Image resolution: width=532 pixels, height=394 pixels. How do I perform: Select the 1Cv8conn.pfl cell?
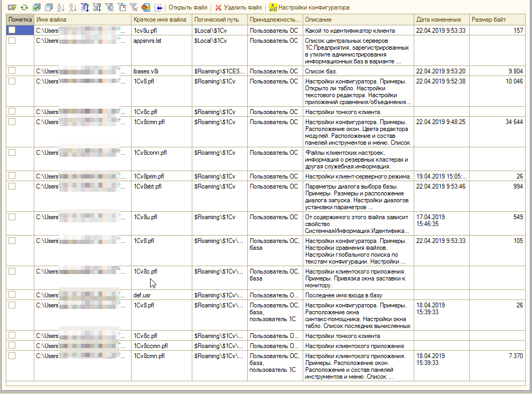tap(162, 159)
